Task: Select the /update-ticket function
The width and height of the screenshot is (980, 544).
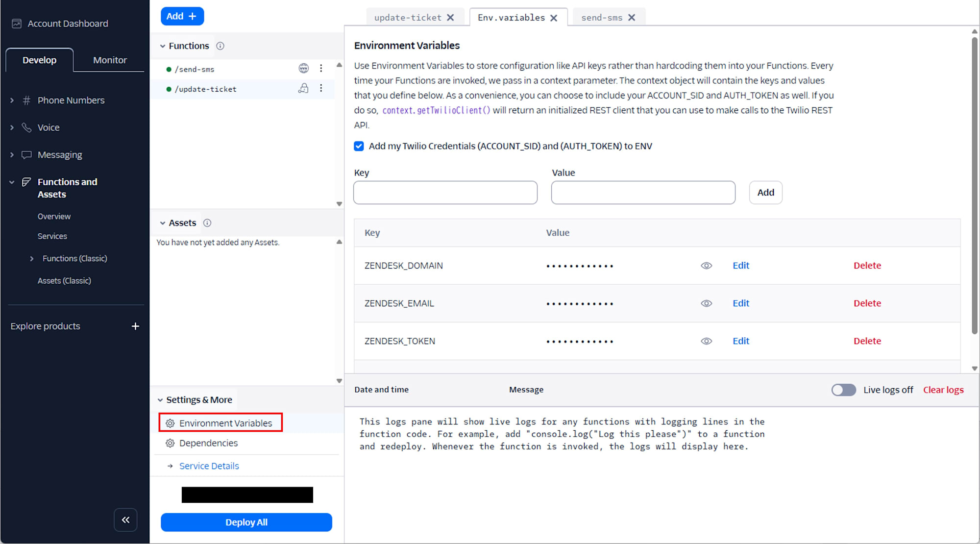Action: 205,89
